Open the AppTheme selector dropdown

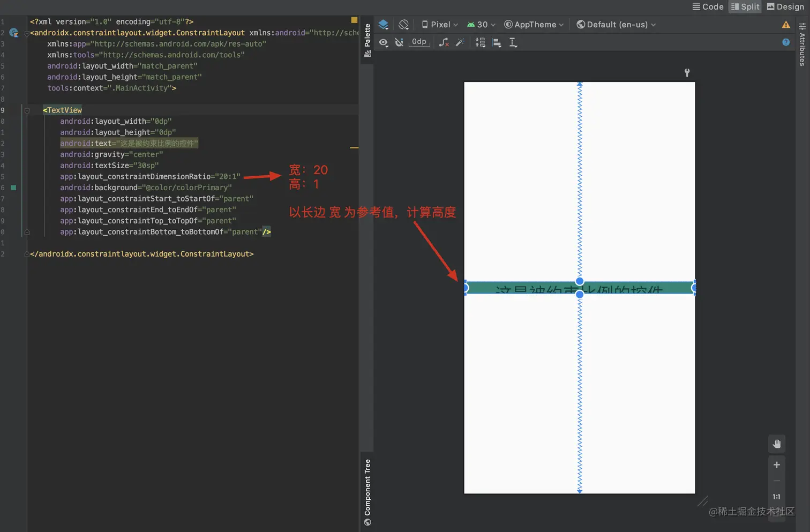coord(534,25)
